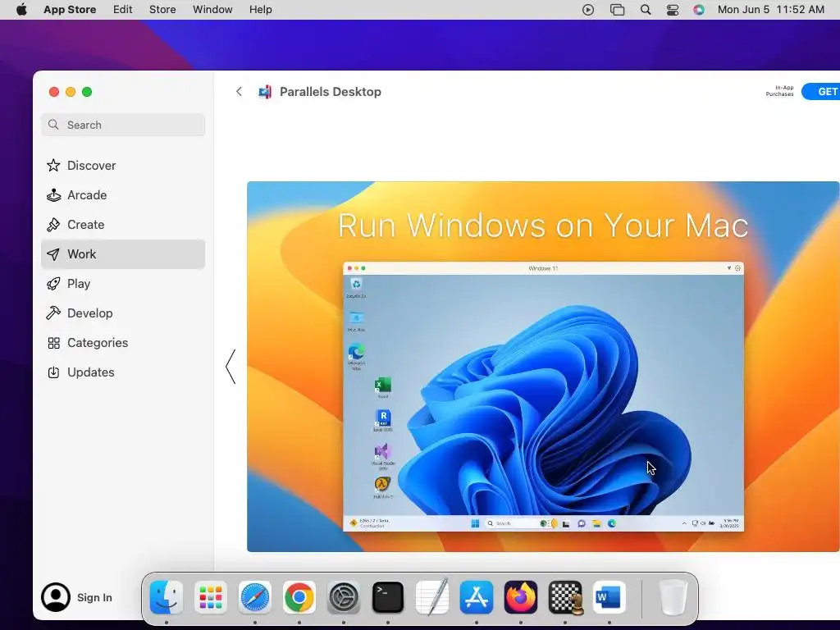Image resolution: width=840 pixels, height=630 pixels.
Task: Open Terminal from the Dock
Action: coord(388,597)
